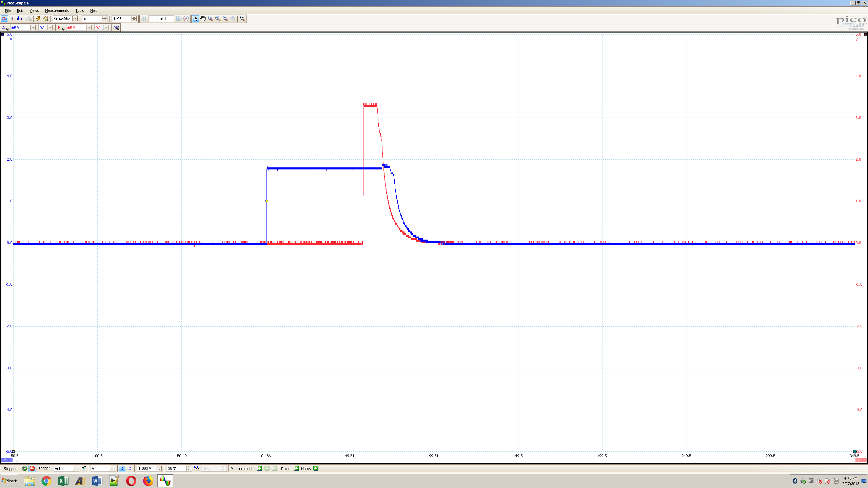Screen dimensions: 868x488
Task: Open Excel from the taskbar
Action: (63, 481)
